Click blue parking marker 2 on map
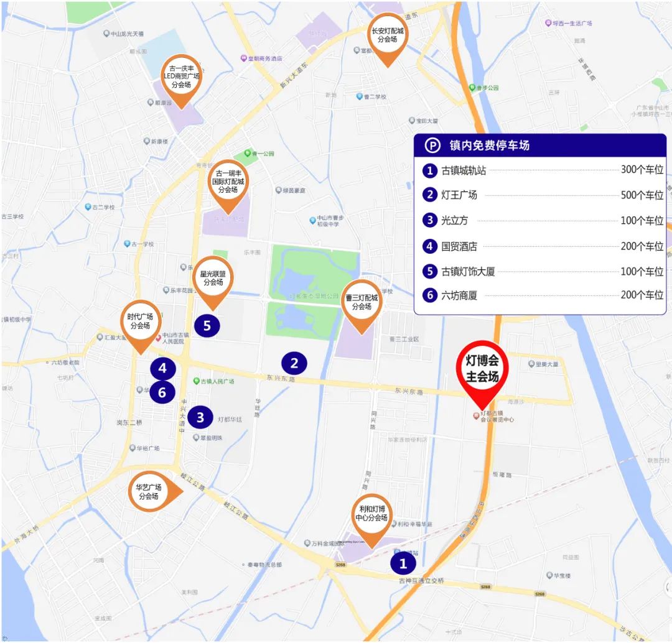Image resolution: width=672 pixels, height=643 pixels. point(294,363)
